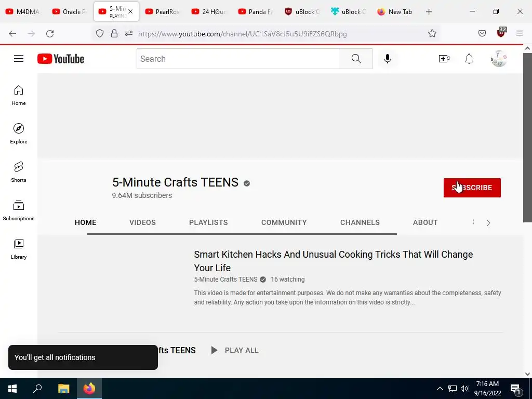Image resolution: width=532 pixels, height=399 pixels.
Task: Open site permissions icon in address bar
Action: point(129,33)
